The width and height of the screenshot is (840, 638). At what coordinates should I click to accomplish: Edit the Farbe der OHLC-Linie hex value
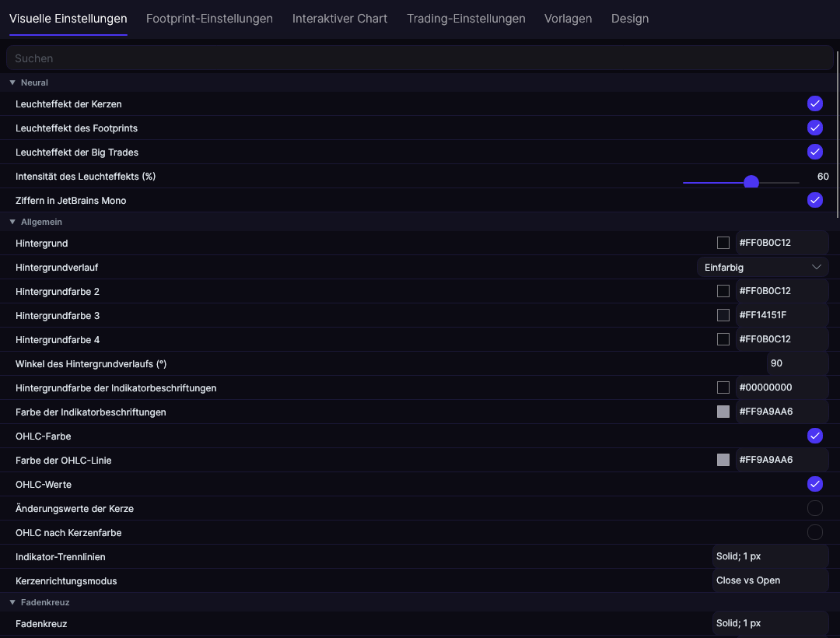click(782, 460)
